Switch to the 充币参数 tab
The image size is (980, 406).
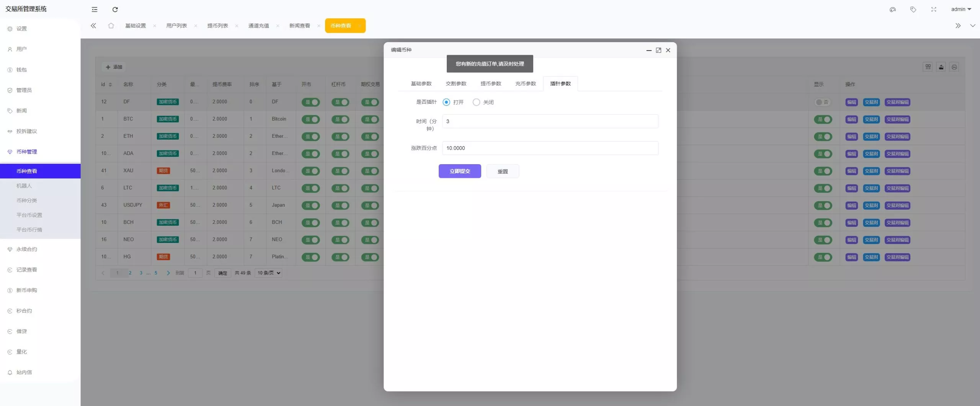(525, 83)
